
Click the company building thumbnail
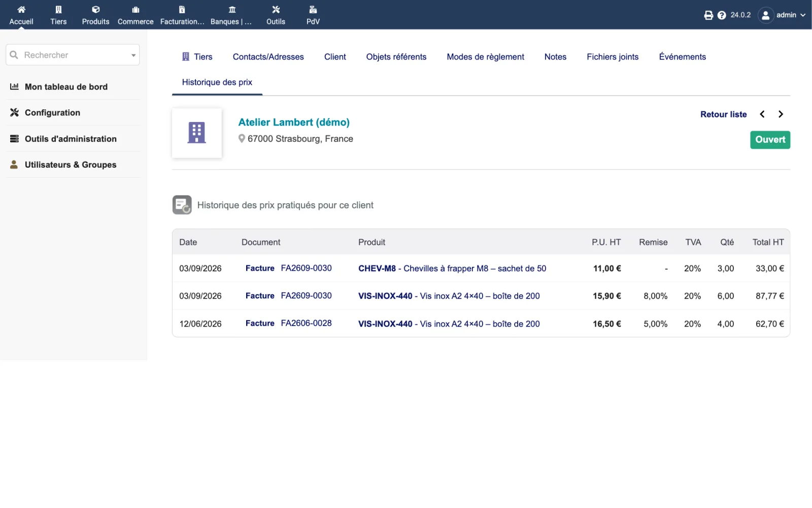point(197,133)
